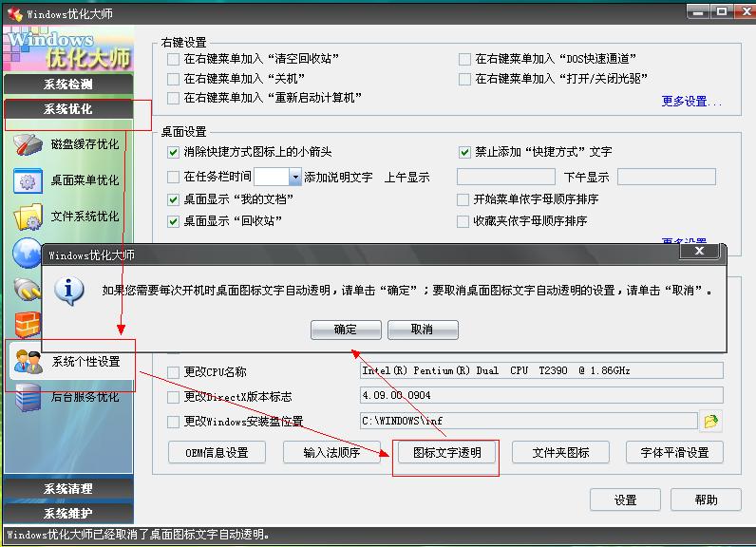Open 桌面菜单优化 icon in sidebar
The image size is (756, 547).
click(28, 180)
